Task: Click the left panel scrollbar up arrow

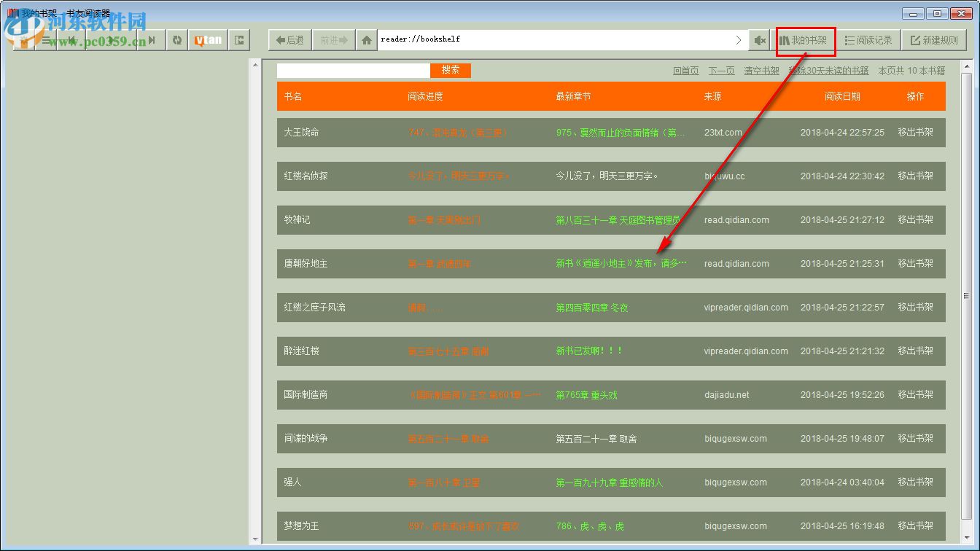Action: (x=255, y=66)
